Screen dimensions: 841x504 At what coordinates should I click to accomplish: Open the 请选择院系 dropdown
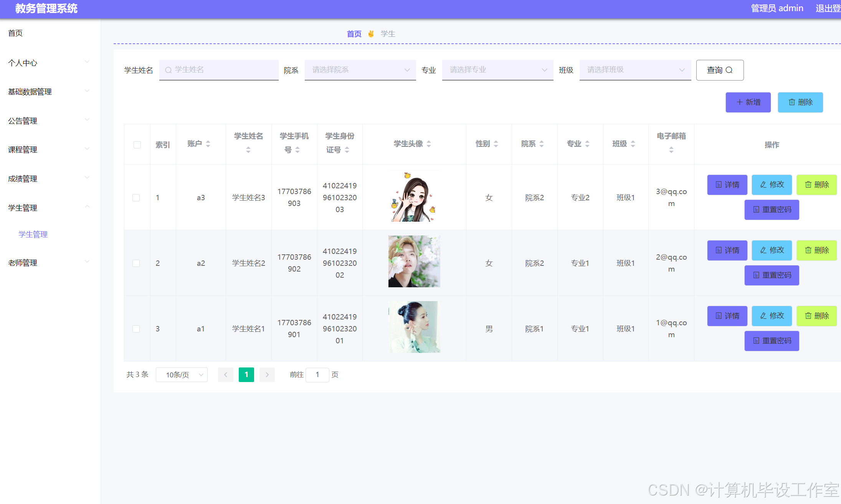pyautogui.click(x=360, y=70)
